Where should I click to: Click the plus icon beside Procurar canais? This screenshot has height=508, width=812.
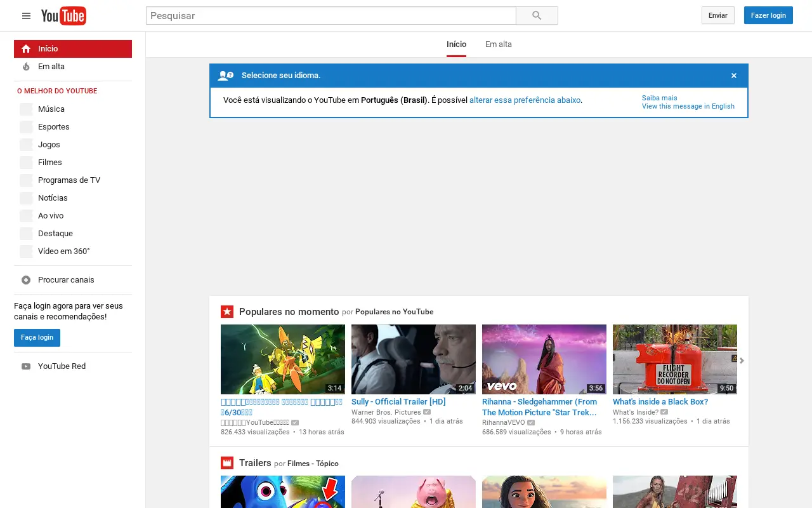[x=26, y=280]
